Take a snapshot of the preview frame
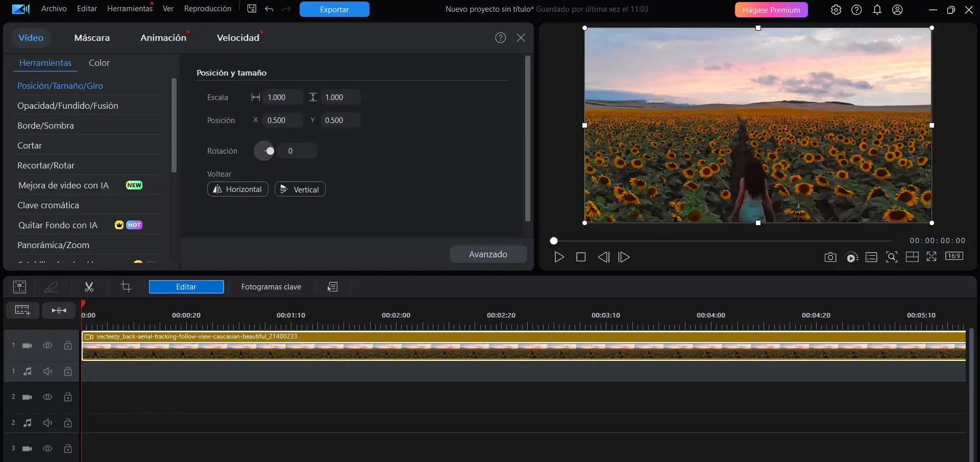Viewport: 980px width, 462px height. pyautogui.click(x=830, y=257)
